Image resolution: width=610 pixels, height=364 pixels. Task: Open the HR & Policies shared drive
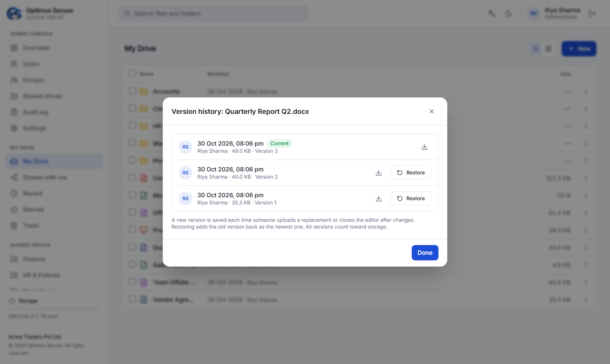point(54,275)
